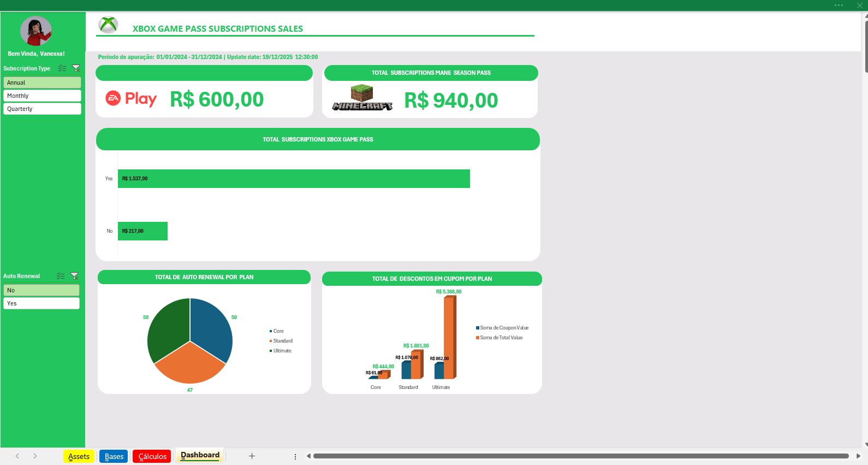
Task: Click Total de Descontos em Cupom title
Action: pos(432,279)
